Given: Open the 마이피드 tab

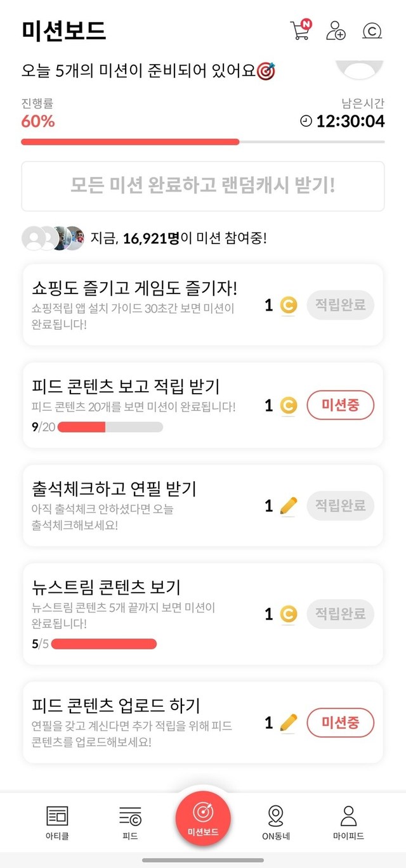Looking at the screenshot, I should [348, 822].
